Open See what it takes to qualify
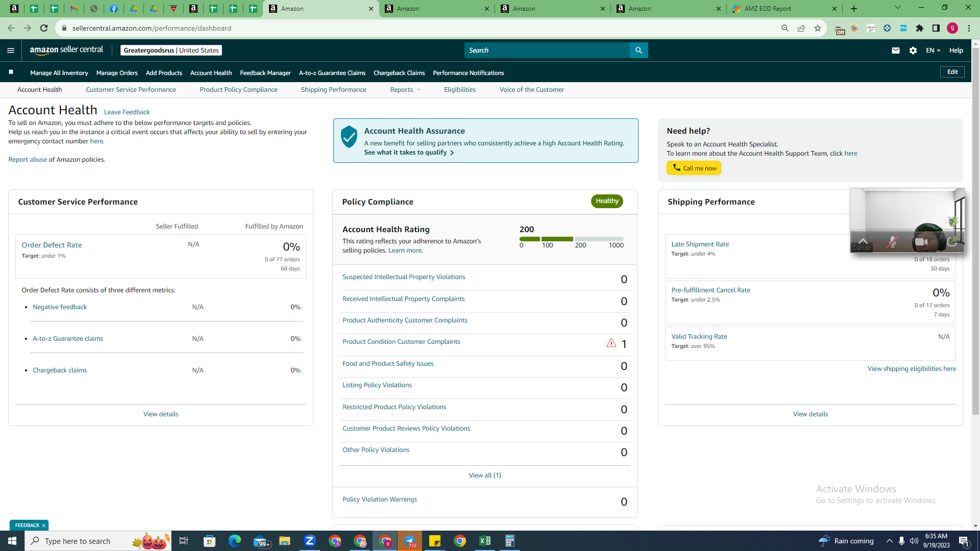This screenshot has height=551, width=980. coord(409,153)
